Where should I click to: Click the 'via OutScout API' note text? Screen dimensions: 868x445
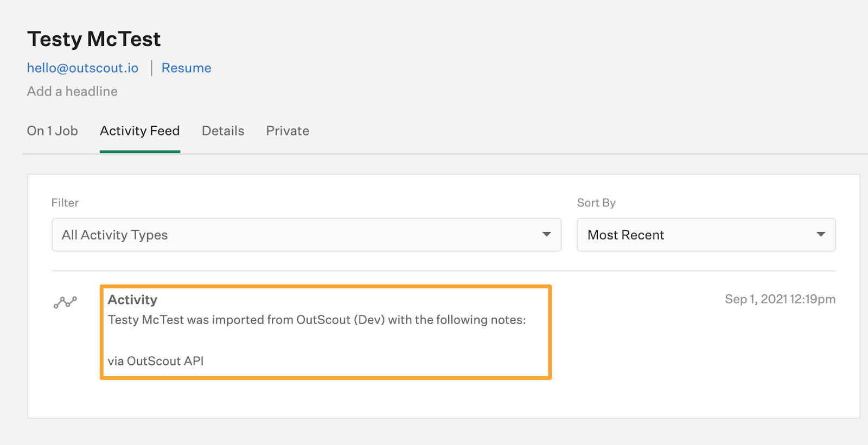coord(156,361)
